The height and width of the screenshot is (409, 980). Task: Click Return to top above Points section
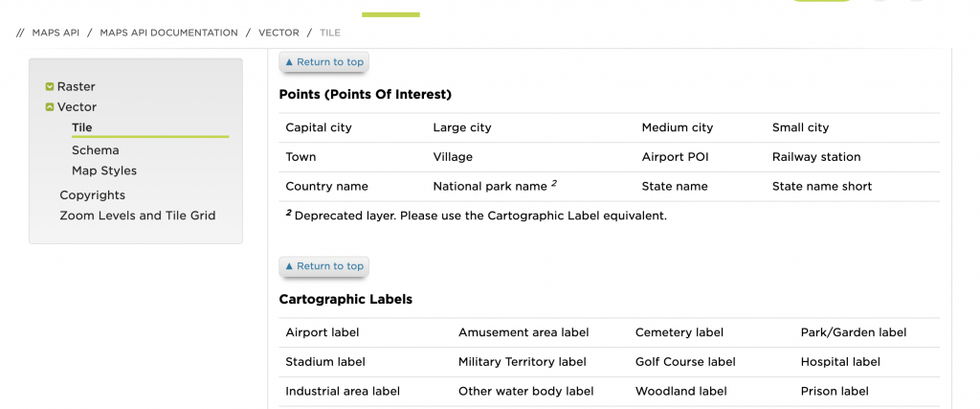pos(323,62)
